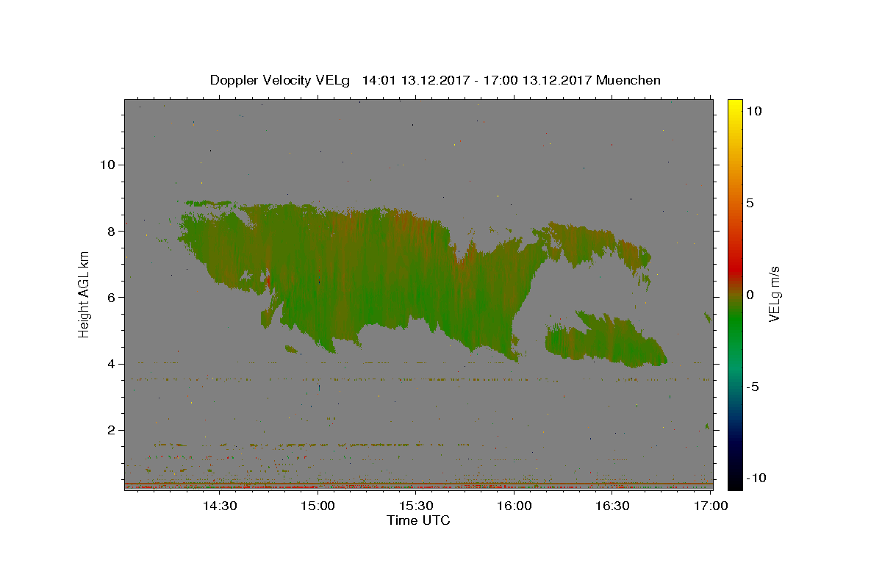The height and width of the screenshot is (588, 882).
Task: Click the "Height AGL km" axis title
Action: coord(85,294)
